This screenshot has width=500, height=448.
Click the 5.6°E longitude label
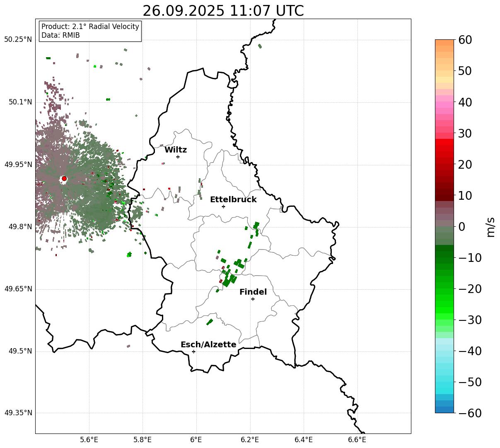click(89, 440)
